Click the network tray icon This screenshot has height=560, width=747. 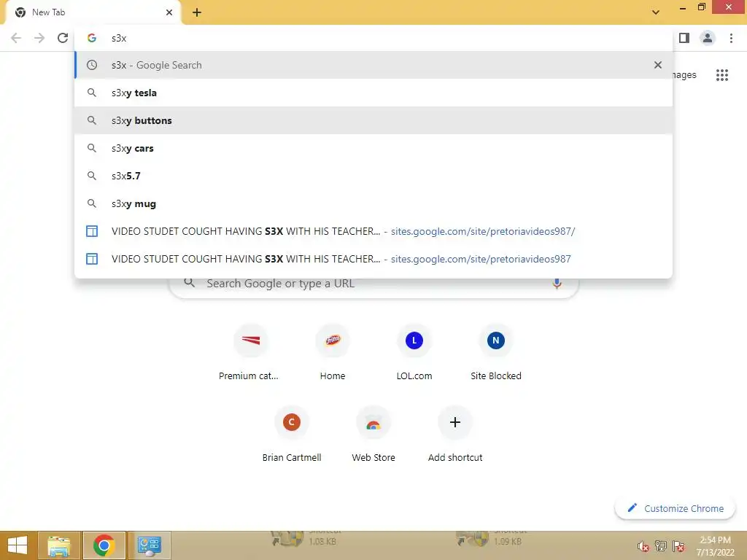[x=661, y=546]
